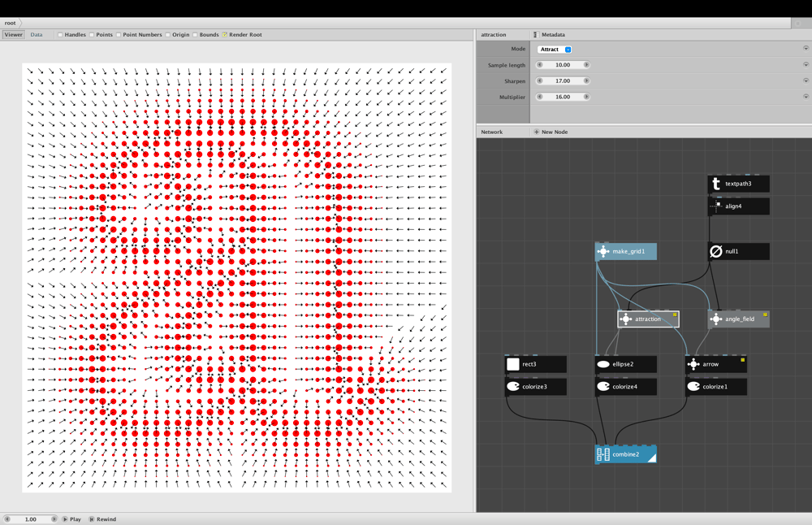Select the rect3 node
Image resolution: width=812 pixels, height=525 pixels.
(x=535, y=364)
